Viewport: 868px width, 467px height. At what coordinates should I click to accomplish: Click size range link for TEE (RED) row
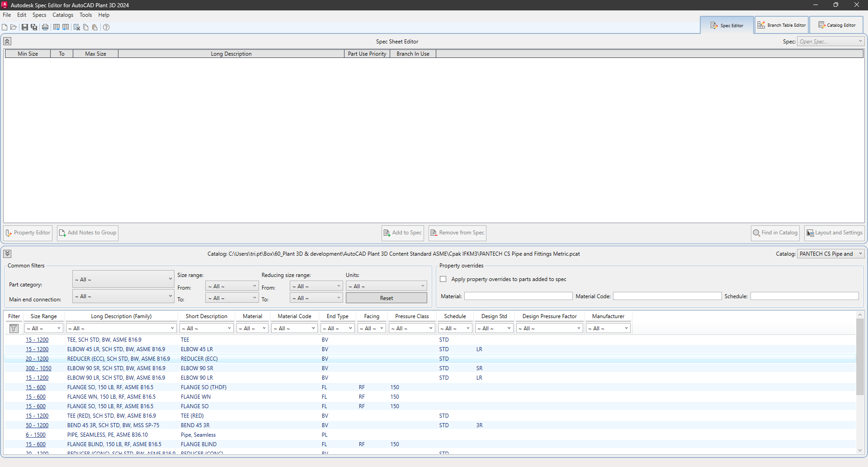pyautogui.click(x=37, y=416)
